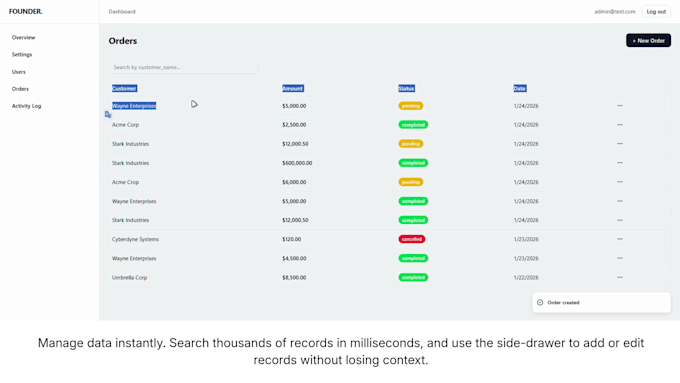The width and height of the screenshot is (680, 383).
Task: Open actions menu for Cyberdyne Systems order
Action: click(620, 239)
